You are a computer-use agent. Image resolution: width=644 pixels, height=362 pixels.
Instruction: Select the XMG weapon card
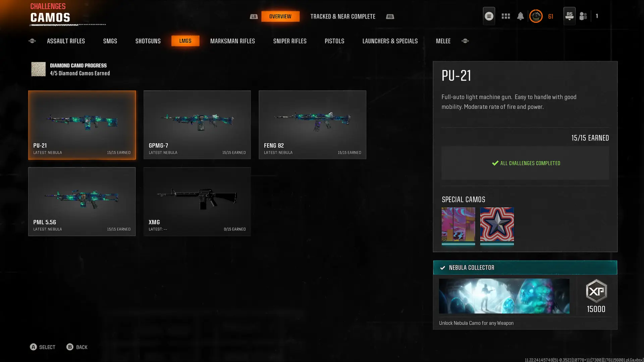pos(197,201)
